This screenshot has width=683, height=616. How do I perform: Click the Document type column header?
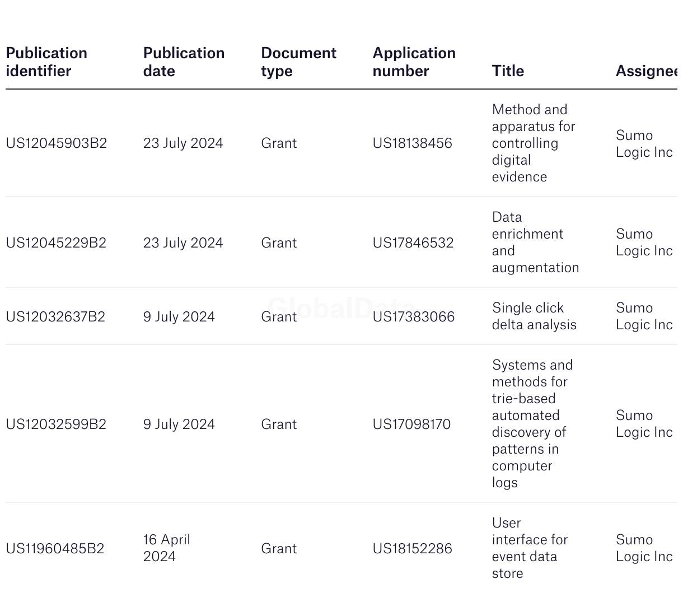pyautogui.click(x=298, y=62)
